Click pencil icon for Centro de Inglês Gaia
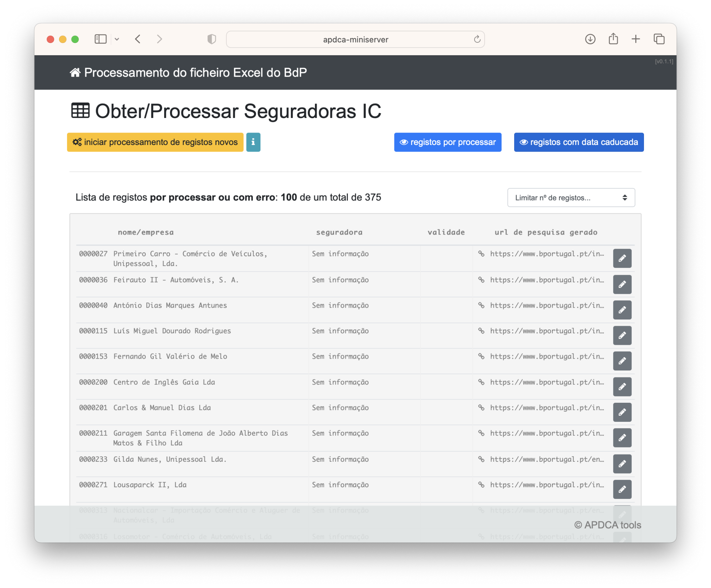The width and height of the screenshot is (711, 588). [x=622, y=387]
